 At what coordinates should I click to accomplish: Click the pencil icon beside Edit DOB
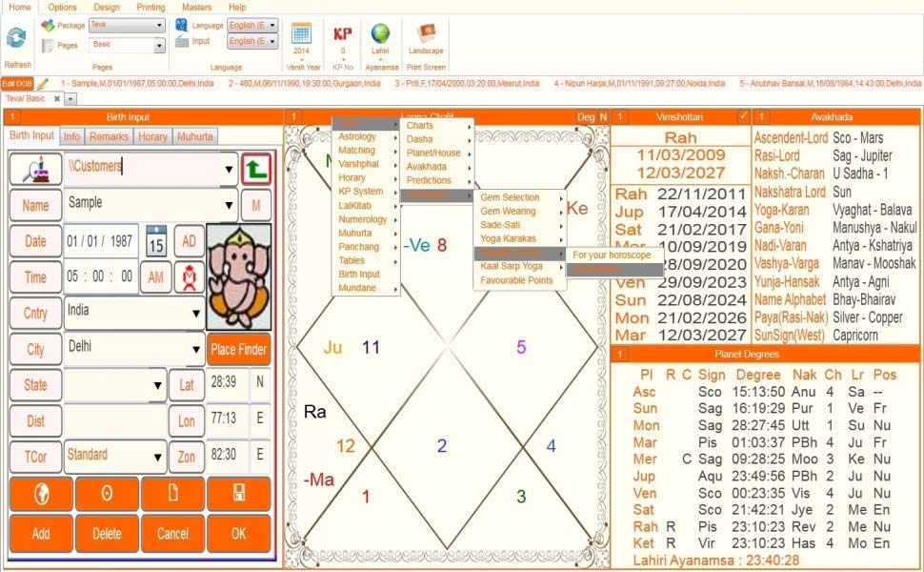pos(42,84)
